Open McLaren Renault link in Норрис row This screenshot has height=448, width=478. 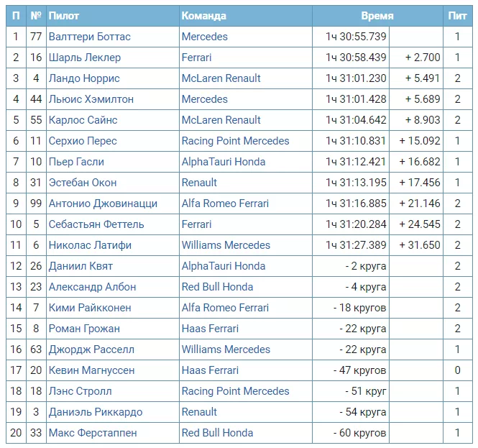click(221, 78)
